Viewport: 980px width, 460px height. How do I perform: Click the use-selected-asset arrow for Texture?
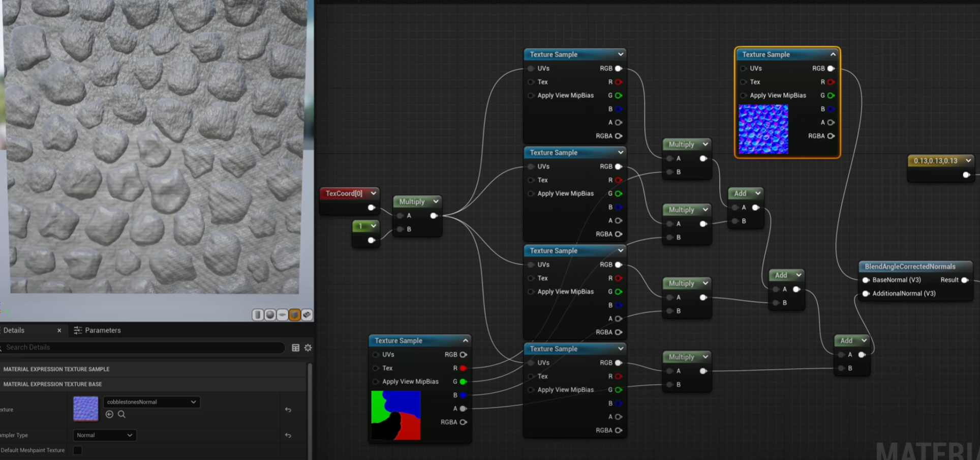(110, 414)
